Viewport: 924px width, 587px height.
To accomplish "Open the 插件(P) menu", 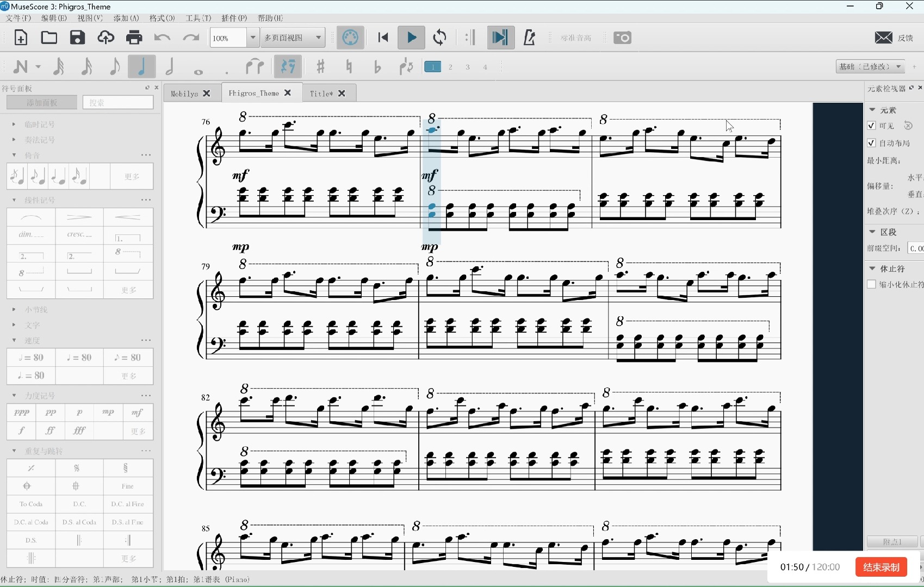I will pyautogui.click(x=234, y=18).
